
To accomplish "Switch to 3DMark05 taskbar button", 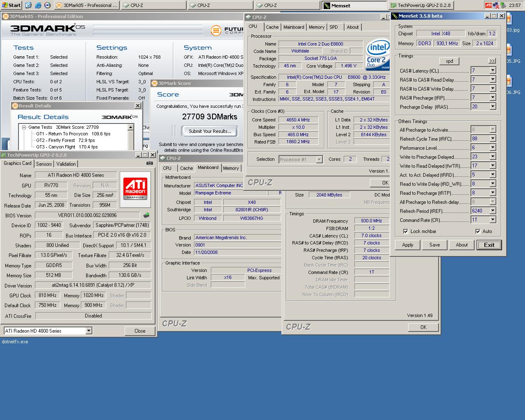I will (87, 5).
